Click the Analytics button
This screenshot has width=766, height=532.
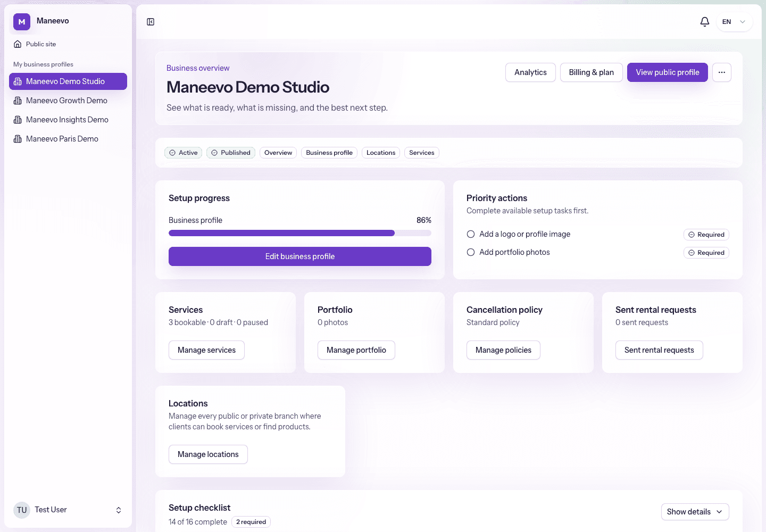tap(530, 72)
